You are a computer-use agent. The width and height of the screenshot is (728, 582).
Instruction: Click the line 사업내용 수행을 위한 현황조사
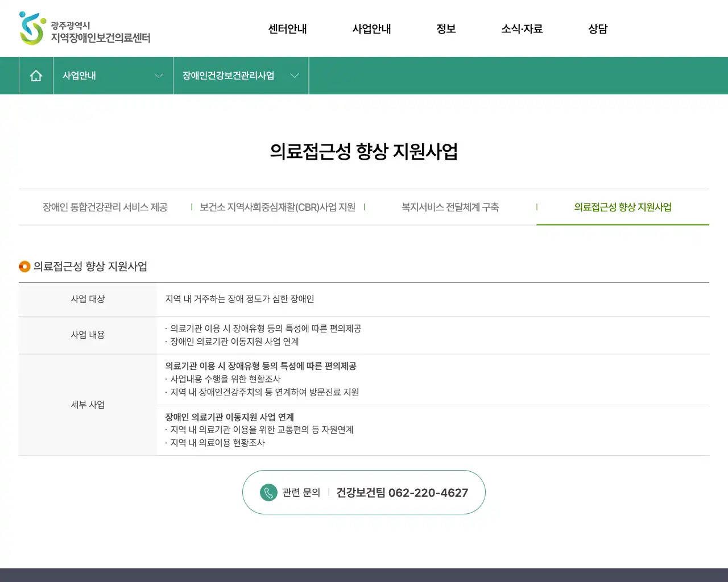223,379
